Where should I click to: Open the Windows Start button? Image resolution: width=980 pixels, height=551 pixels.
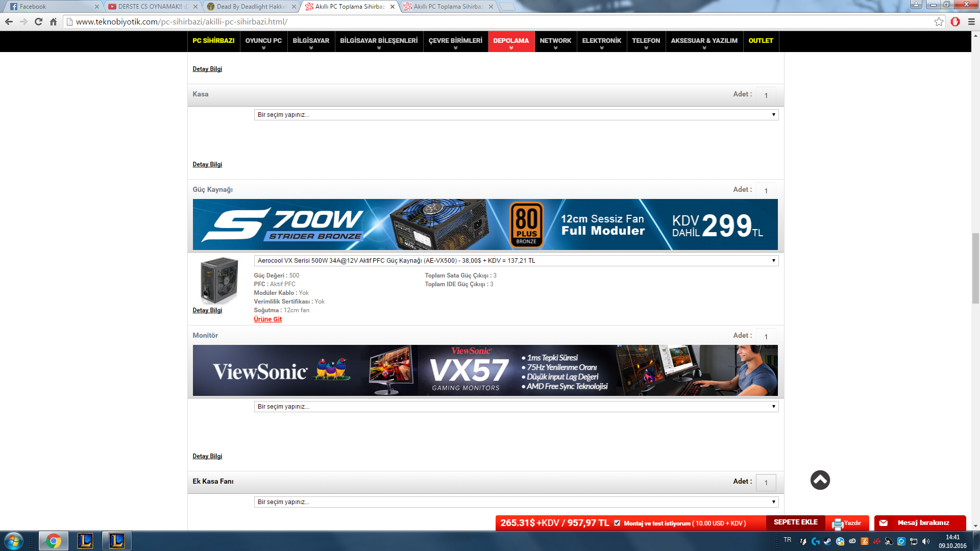point(14,541)
